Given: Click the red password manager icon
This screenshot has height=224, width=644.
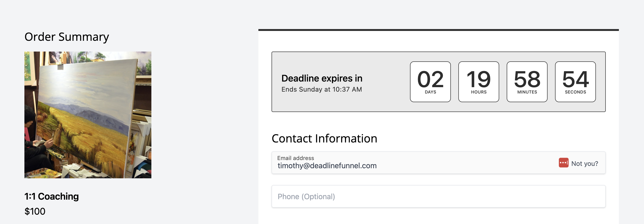Looking at the screenshot, I should pyautogui.click(x=563, y=163).
